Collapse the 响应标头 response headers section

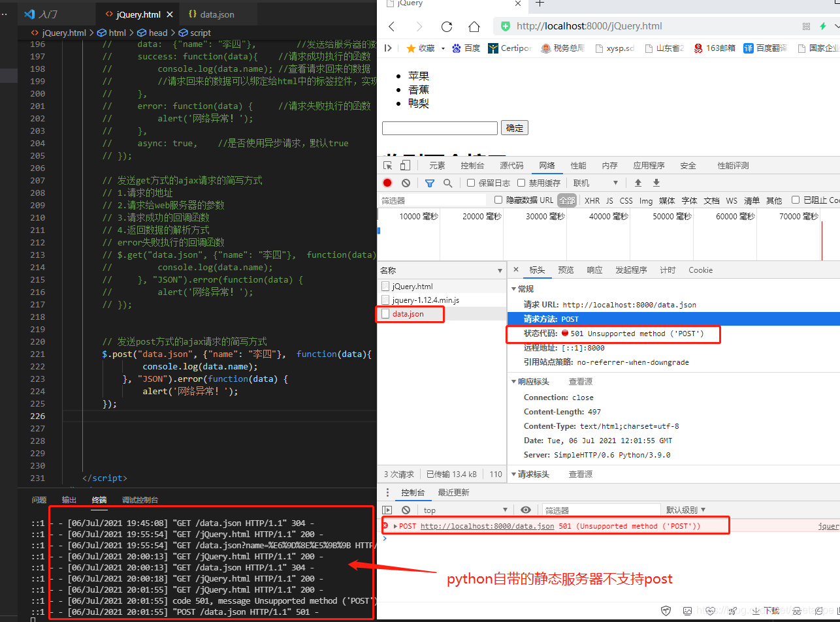point(513,382)
